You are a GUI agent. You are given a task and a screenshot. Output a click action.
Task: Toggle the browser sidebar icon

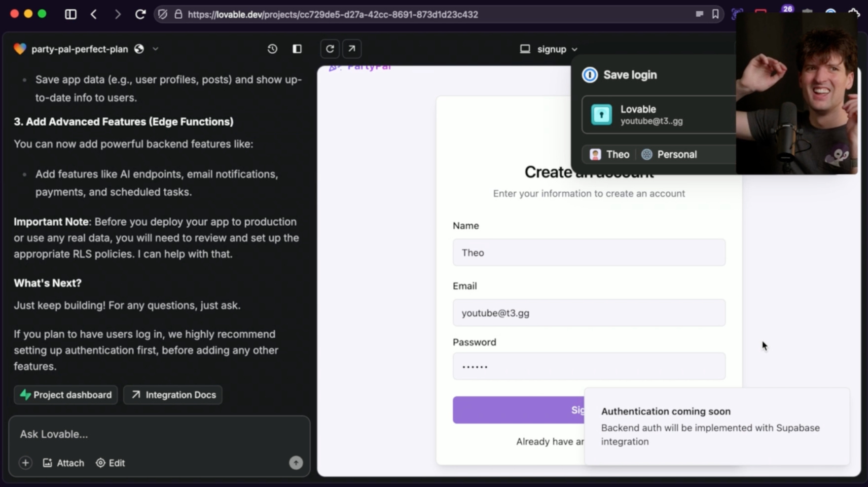point(71,14)
